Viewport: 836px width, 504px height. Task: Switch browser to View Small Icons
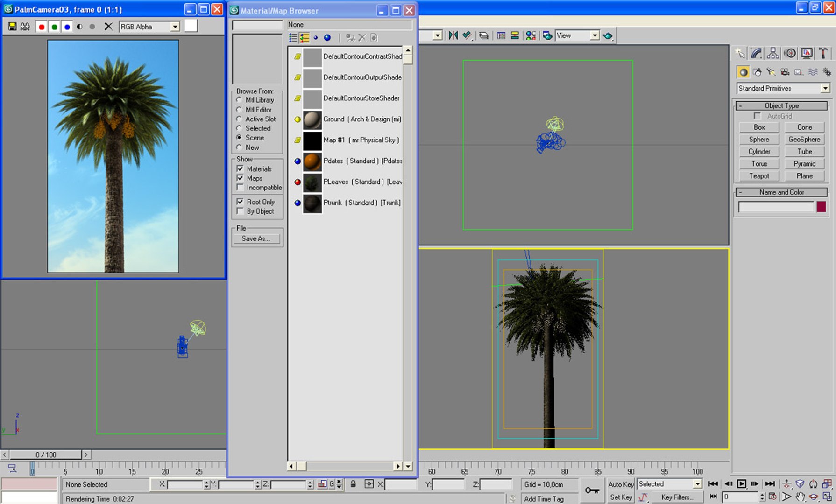pyautogui.click(x=316, y=37)
